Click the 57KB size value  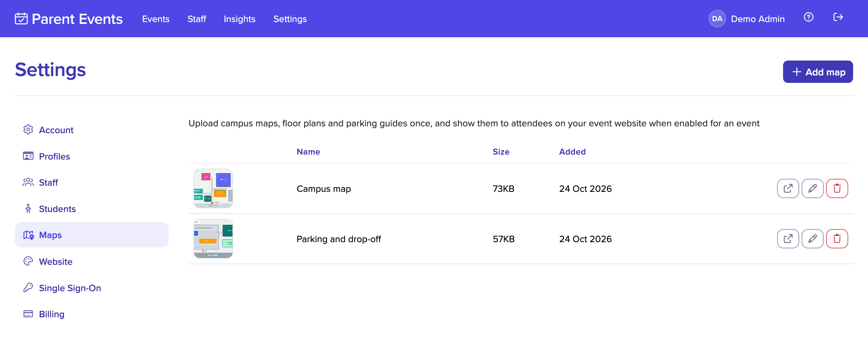click(x=503, y=239)
